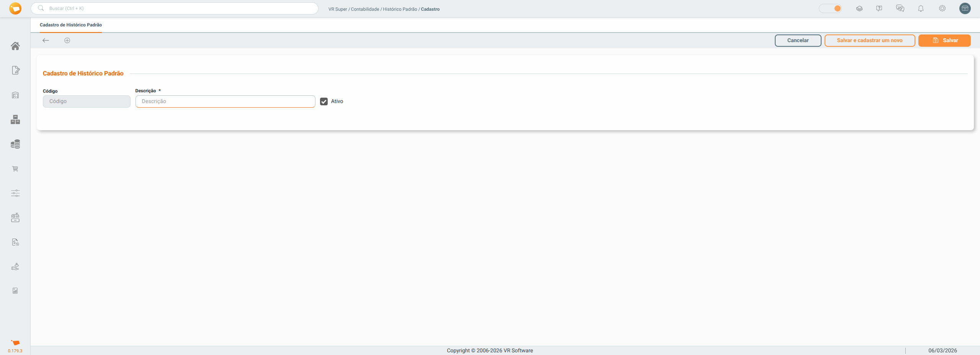
Task: Open the support chat icon
Action: [900, 8]
